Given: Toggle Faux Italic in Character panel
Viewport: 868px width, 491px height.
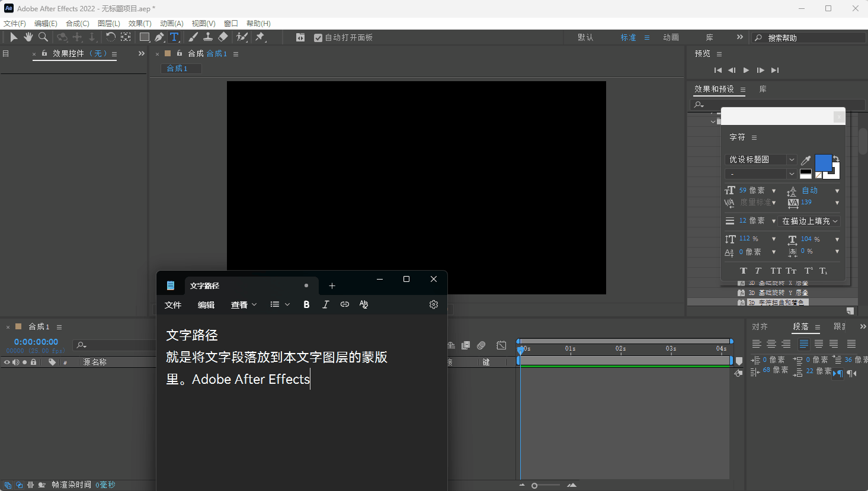Looking at the screenshot, I should 758,271.
